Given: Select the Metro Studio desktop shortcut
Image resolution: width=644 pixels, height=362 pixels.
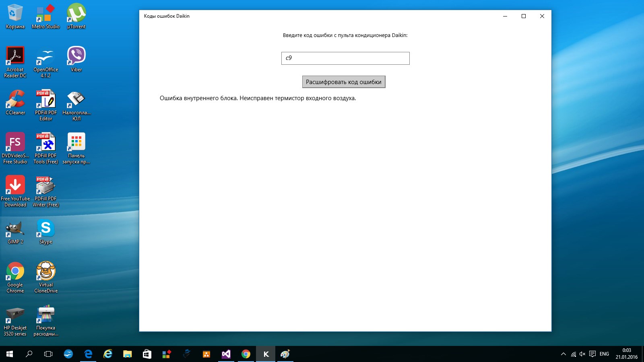Looking at the screenshot, I should point(45,16).
